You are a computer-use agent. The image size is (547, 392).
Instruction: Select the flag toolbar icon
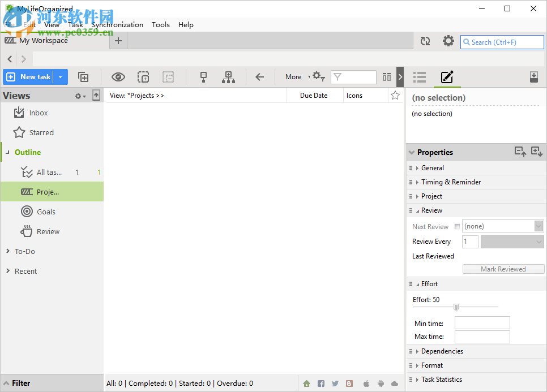[x=203, y=76]
